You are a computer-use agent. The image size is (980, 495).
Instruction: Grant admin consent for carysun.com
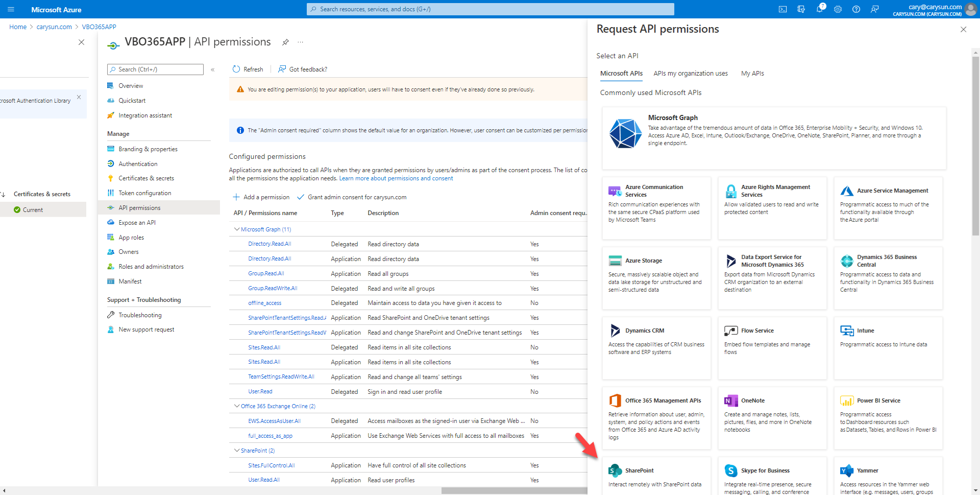[352, 197]
